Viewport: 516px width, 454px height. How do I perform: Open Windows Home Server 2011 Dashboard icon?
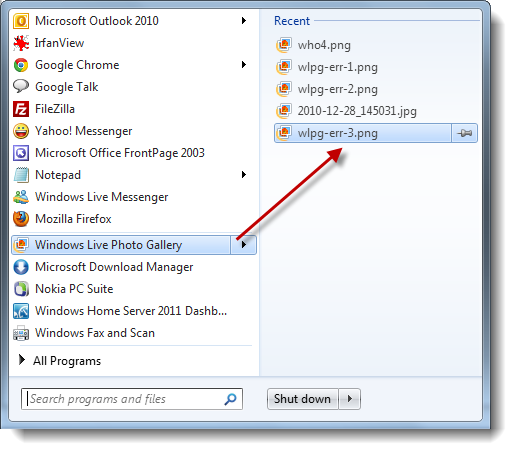click(21, 311)
